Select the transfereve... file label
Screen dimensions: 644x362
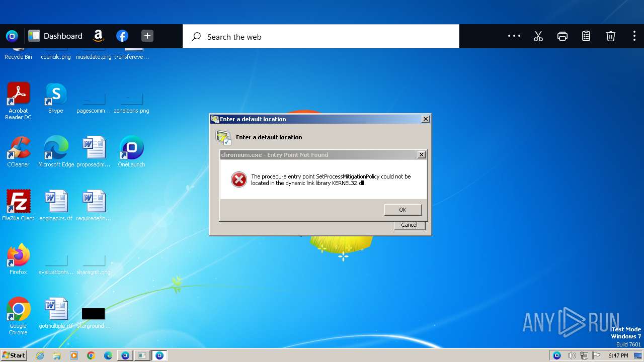[x=131, y=57]
